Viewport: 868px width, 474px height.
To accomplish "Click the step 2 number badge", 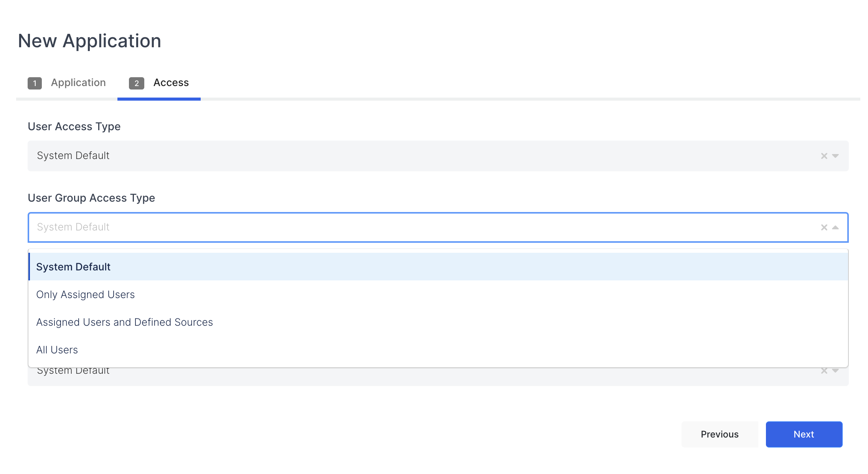I will (136, 83).
